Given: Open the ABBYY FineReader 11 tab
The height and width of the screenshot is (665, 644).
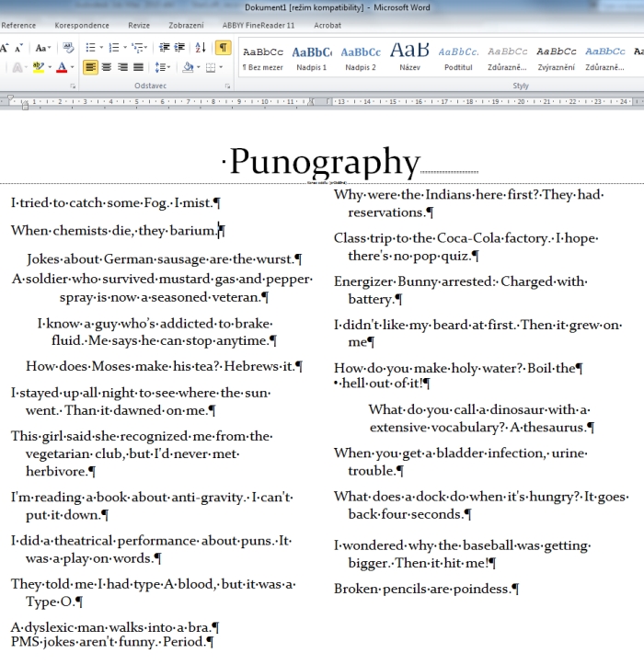Looking at the screenshot, I should [x=259, y=26].
